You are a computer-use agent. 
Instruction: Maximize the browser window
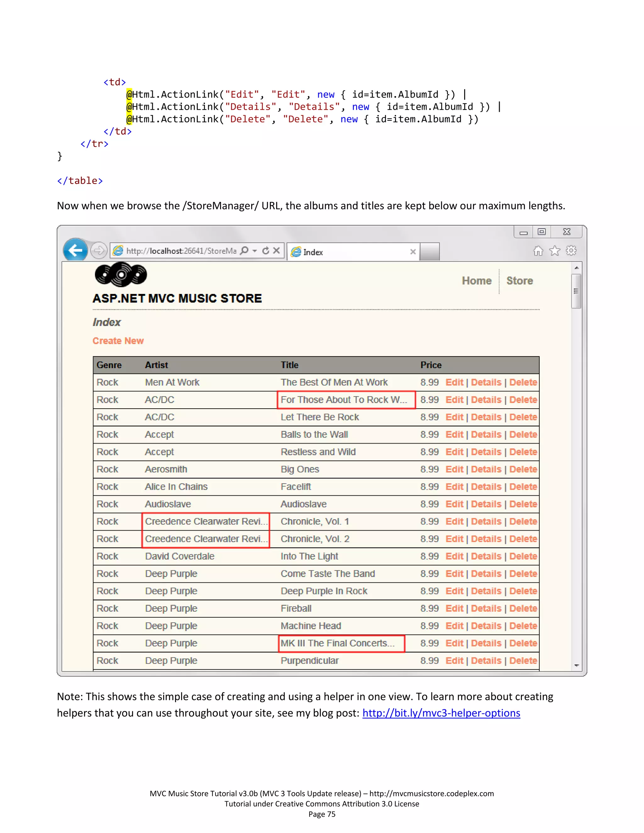tap(542, 232)
